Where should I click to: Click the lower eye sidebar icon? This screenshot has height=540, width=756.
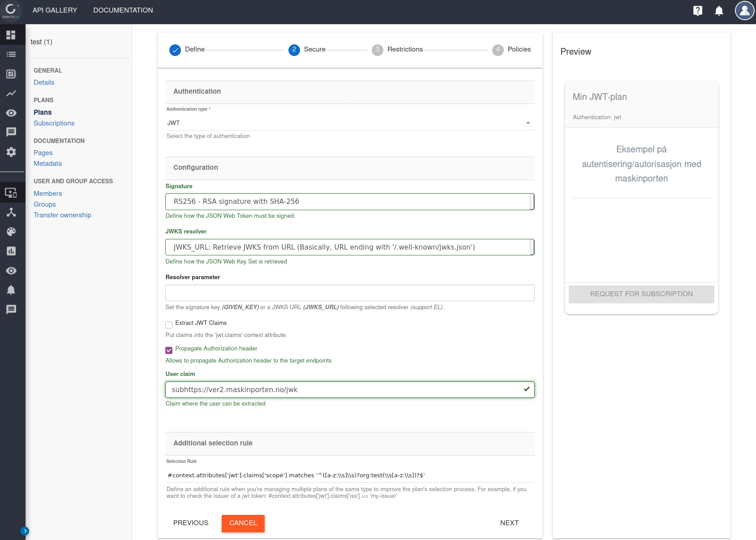[11, 271]
